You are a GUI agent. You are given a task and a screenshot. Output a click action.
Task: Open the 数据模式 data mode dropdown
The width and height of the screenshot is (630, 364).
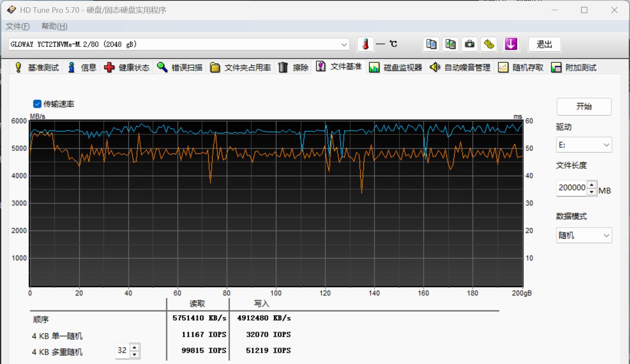pos(607,235)
